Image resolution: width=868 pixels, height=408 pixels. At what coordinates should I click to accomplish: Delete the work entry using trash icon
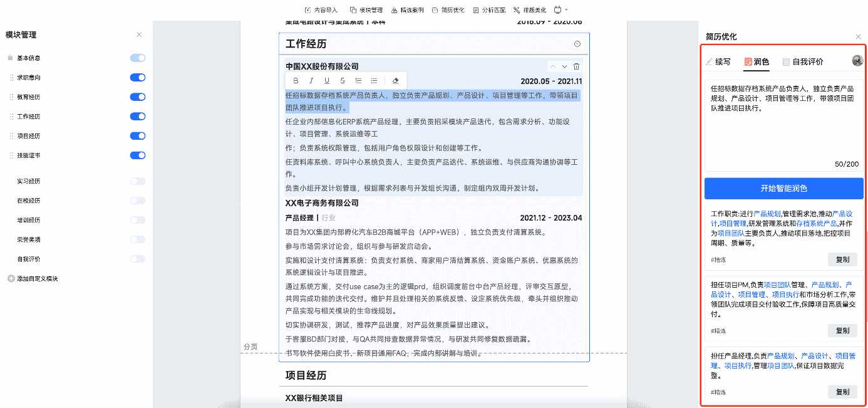coord(576,66)
